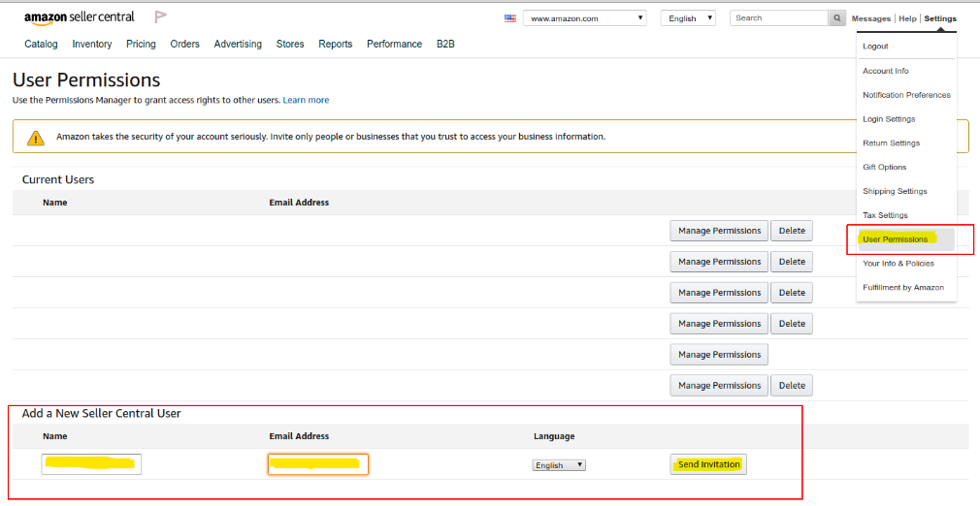Select Return Settings menu entry
Viewport: 980px width, 506px height.
point(892,143)
